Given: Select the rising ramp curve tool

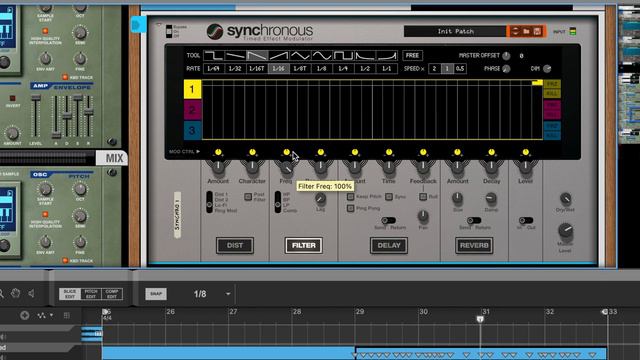Looking at the screenshot, I should (x=278, y=56).
